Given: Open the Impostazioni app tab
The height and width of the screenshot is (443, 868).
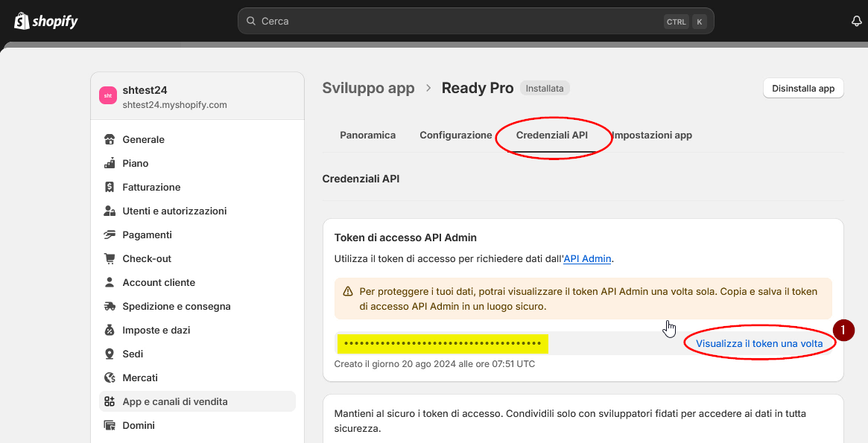Looking at the screenshot, I should coord(652,135).
